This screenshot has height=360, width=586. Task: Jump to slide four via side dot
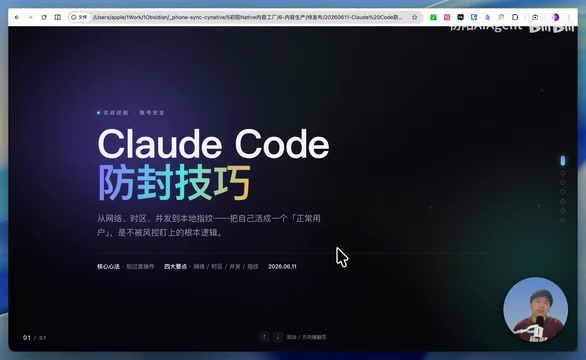click(563, 192)
